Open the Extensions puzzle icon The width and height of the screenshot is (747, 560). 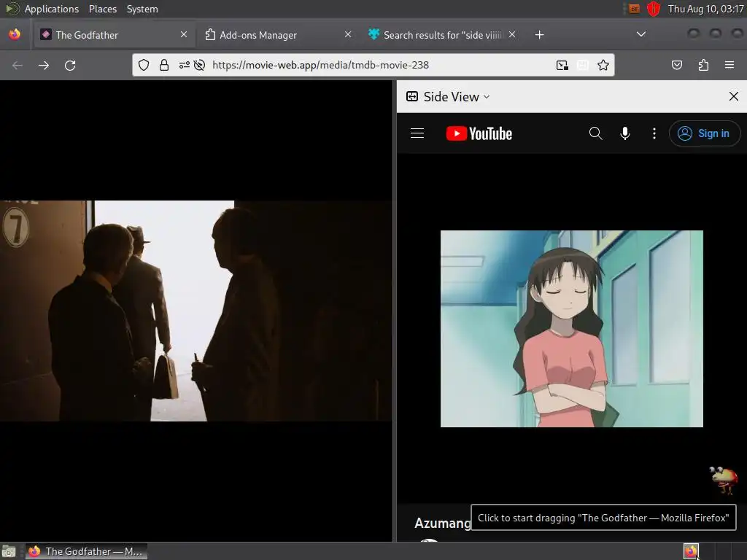[703, 65]
